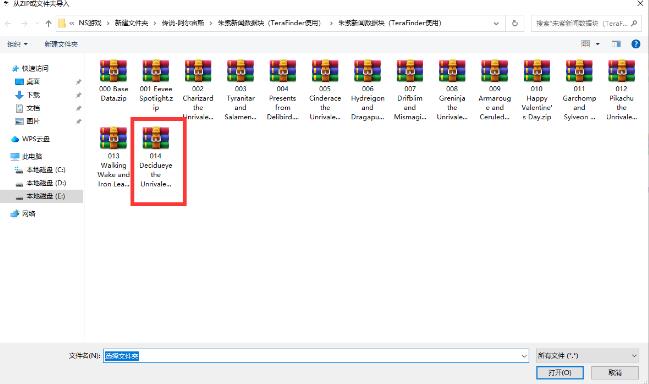Click the NS breadcrumb path segment
The image size is (649, 384).
[90, 23]
